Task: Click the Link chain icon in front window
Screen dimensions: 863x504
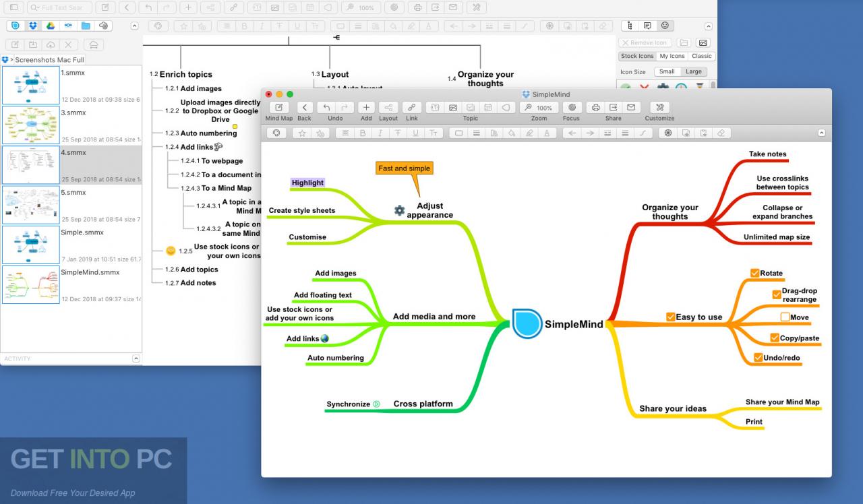Action: point(411,107)
